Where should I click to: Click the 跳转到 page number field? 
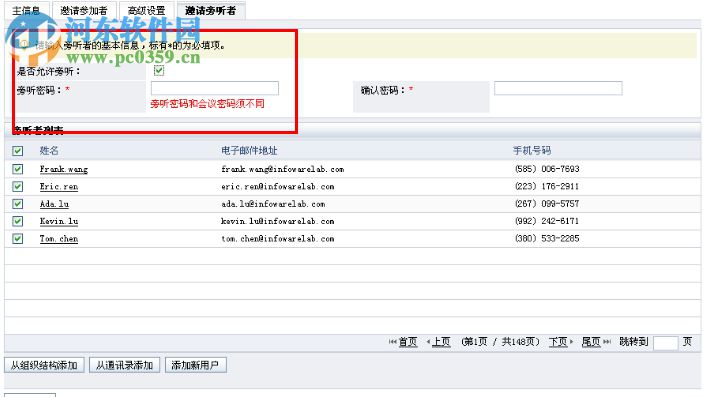(x=665, y=343)
